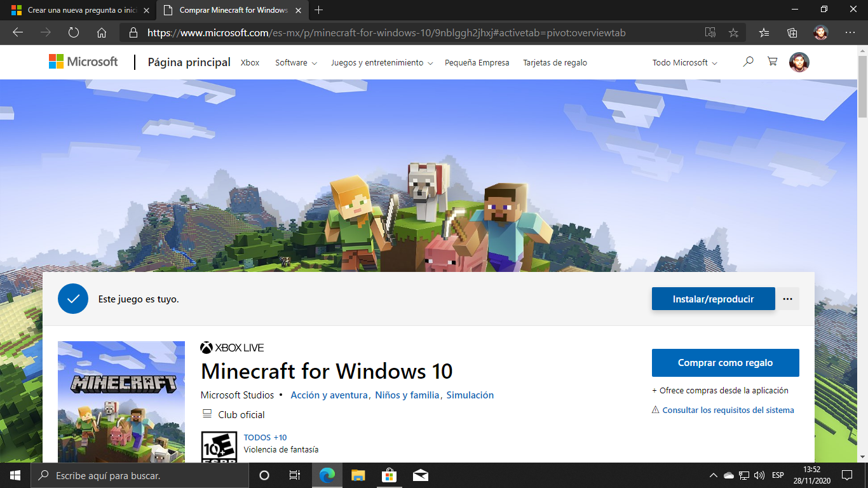Screen dimensions: 868x488
Task: Expand Juegos y entretenimiento dropdown
Action: pyautogui.click(x=382, y=63)
